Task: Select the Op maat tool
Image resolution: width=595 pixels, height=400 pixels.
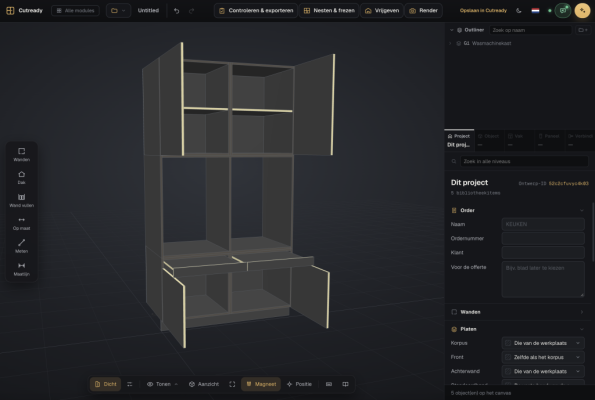Action: pyautogui.click(x=22, y=223)
